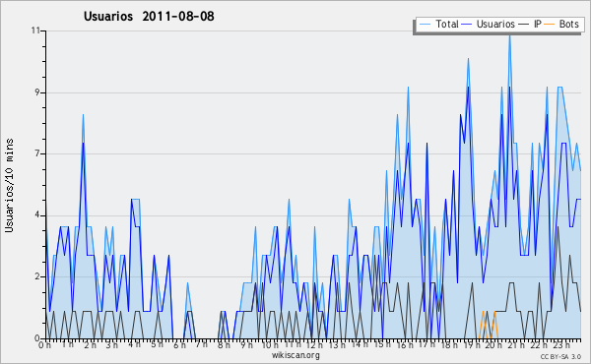Click the dark blue Usuarios legend line
The image size is (591, 364).
(467, 25)
